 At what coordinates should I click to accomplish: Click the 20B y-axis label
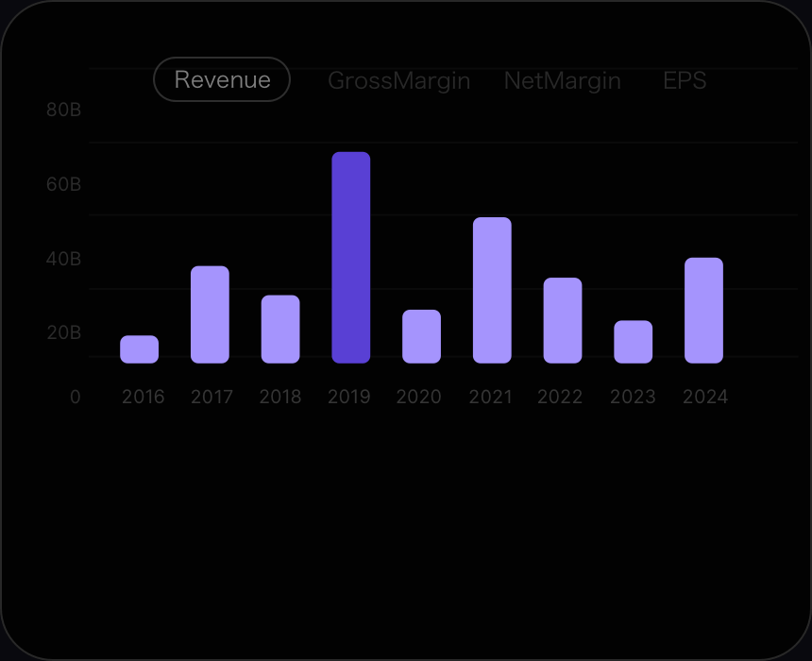pos(64,332)
